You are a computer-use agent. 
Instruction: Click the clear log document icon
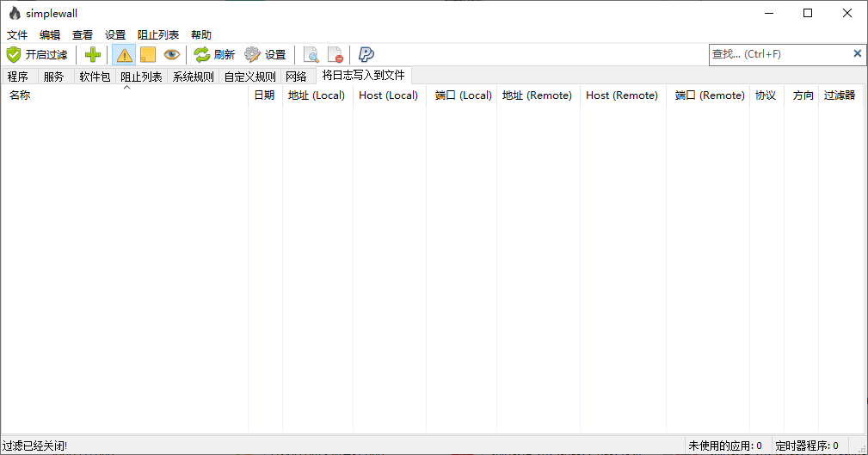(336, 55)
